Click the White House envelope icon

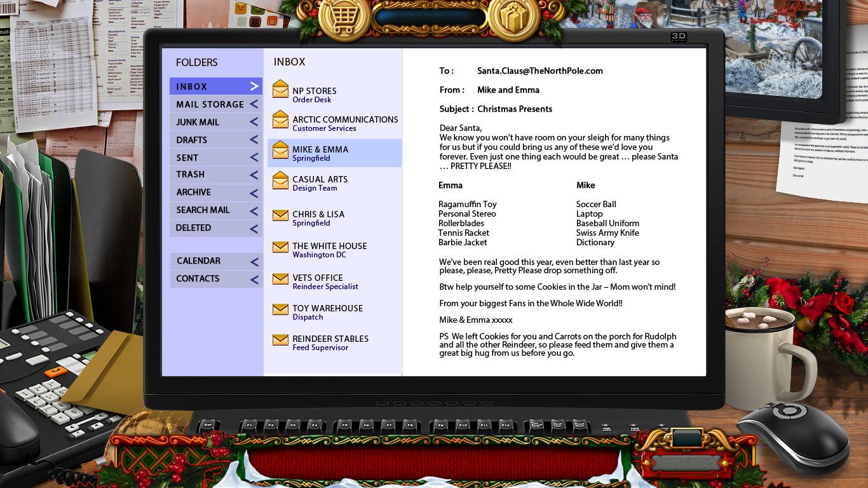280,247
